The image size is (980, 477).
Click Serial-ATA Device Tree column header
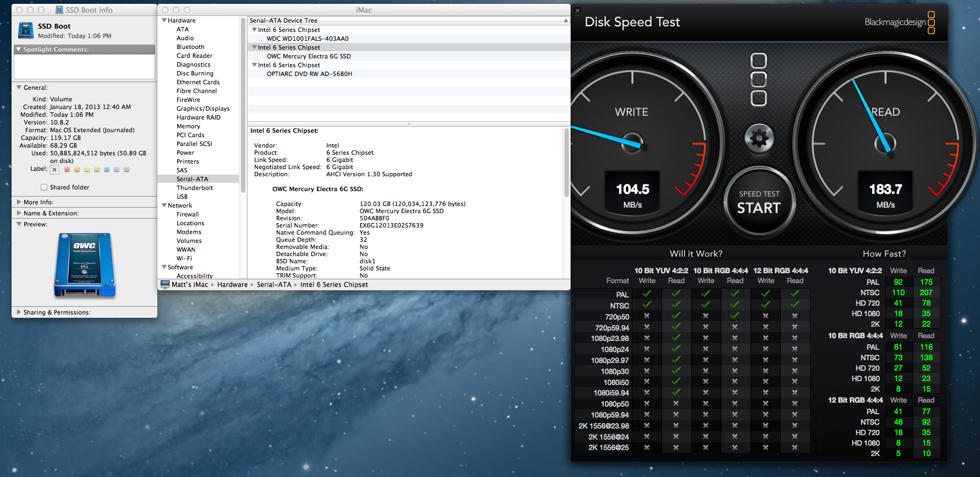408,20
